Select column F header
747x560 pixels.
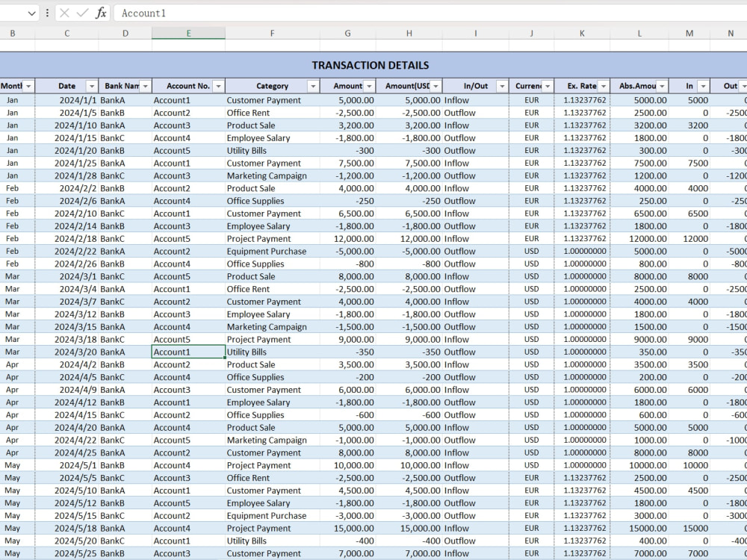point(273,34)
